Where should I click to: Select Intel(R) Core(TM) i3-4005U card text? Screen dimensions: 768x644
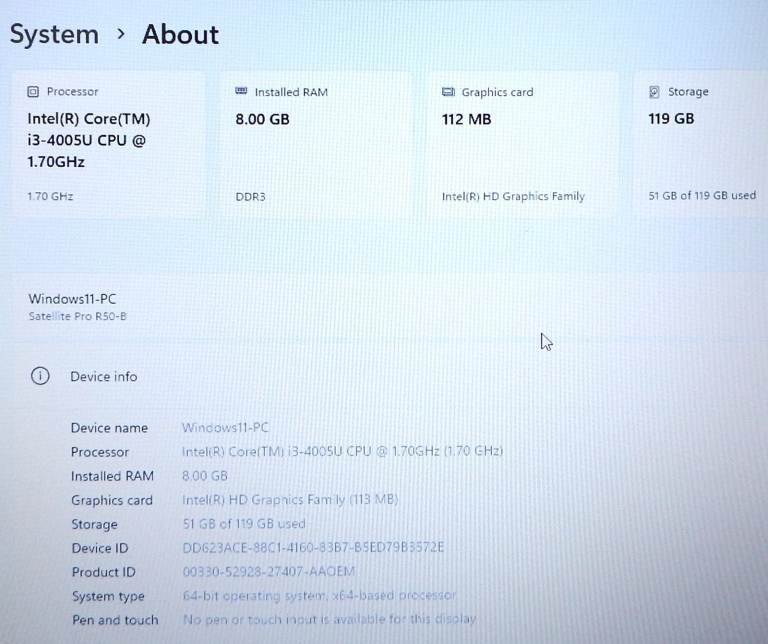click(x=89, y=140)
